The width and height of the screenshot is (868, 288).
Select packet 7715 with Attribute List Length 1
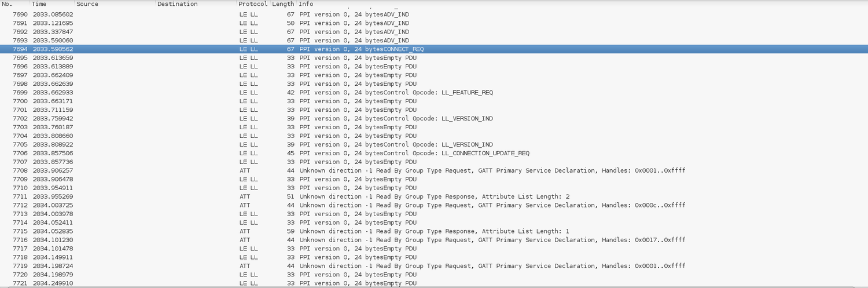tap(434, 232)
